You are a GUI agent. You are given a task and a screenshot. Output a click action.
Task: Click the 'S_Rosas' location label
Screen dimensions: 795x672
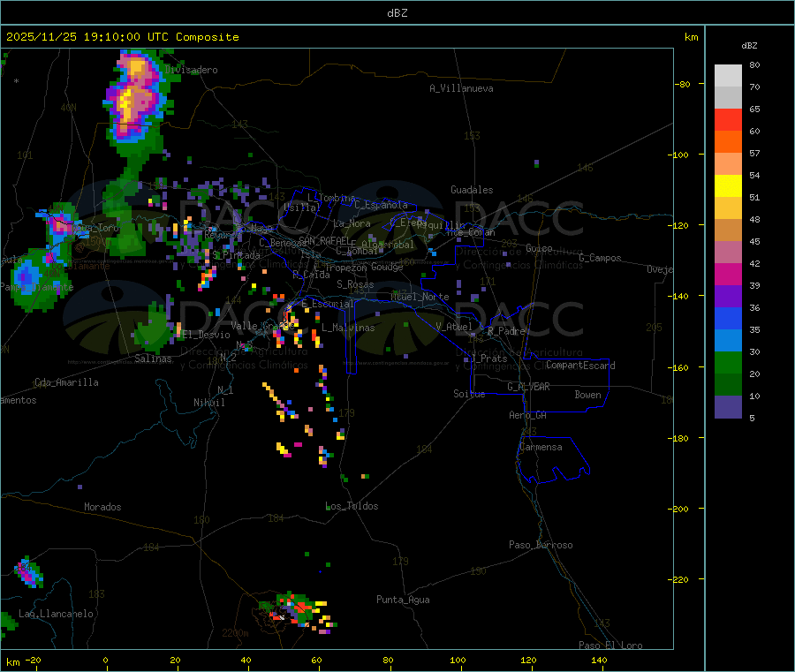(355, 284)
